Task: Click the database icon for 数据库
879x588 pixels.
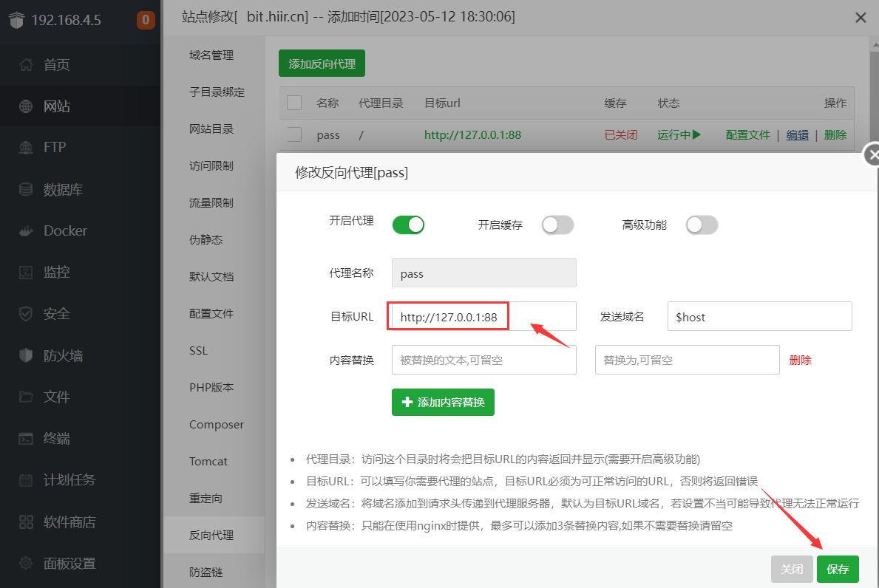Action: point(26,190)
